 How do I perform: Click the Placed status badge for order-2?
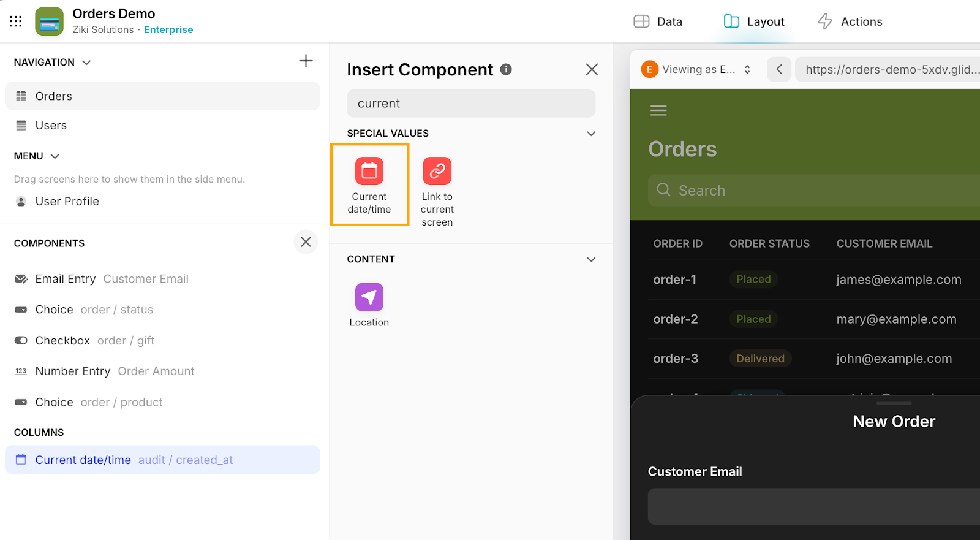tap(753, 319)
